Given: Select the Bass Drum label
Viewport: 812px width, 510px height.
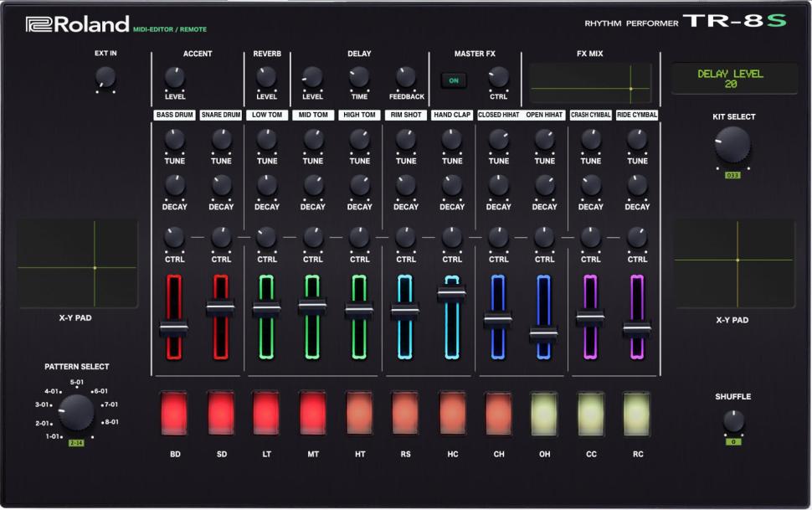Looking at the screenshot, I should [x=174, y=115].
